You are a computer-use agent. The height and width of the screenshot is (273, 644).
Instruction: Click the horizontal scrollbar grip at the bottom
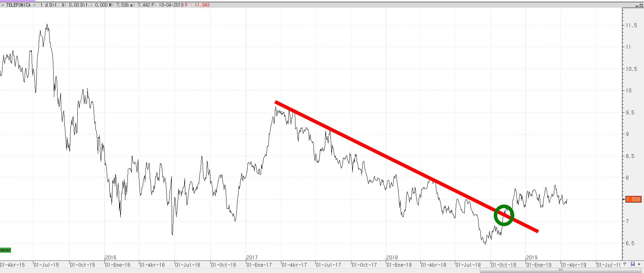(561, 271)
